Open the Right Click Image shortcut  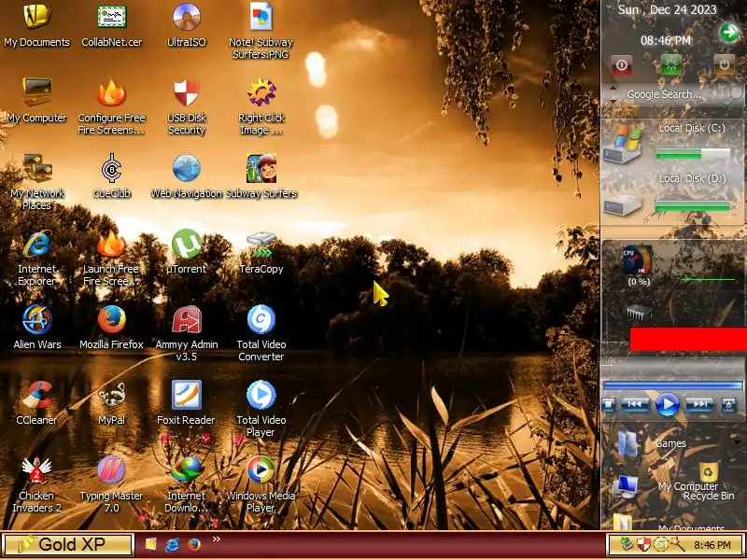[261, 106]
